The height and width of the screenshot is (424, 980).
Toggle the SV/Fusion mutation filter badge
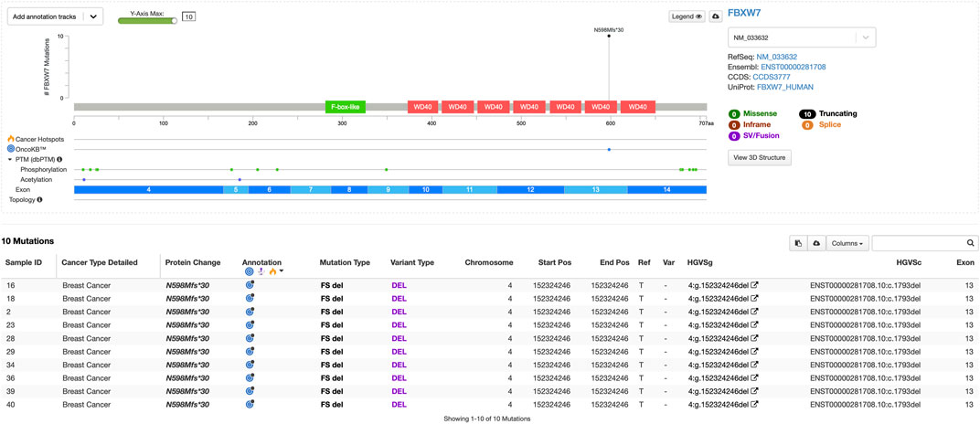coord(734,135)
